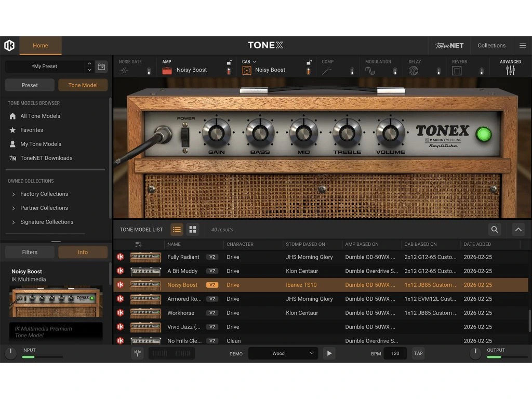Open ToneNET from the top bar
This screenshot has height=399, width=532.
point(449,46)
